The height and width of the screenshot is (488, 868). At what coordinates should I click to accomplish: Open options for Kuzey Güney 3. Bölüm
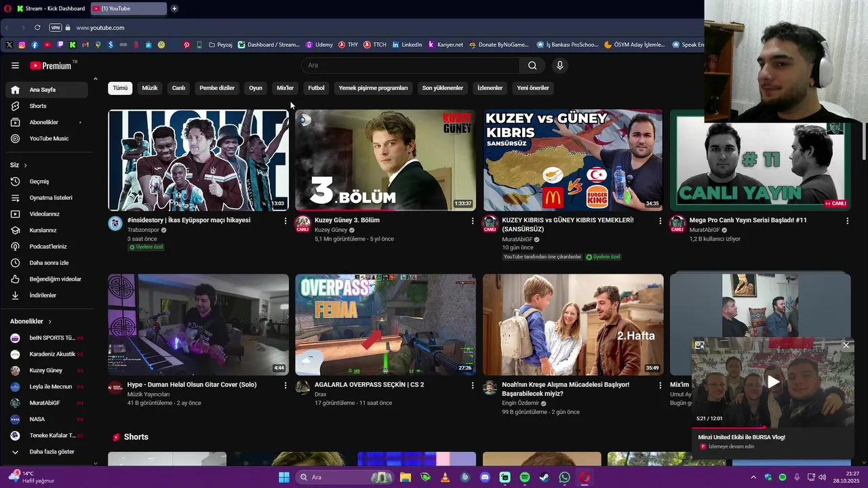click(473, 221)
